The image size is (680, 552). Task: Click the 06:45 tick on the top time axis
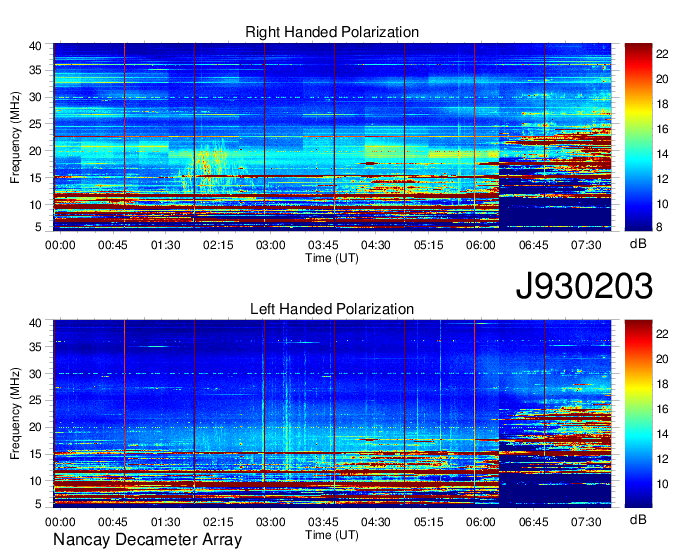534,245
